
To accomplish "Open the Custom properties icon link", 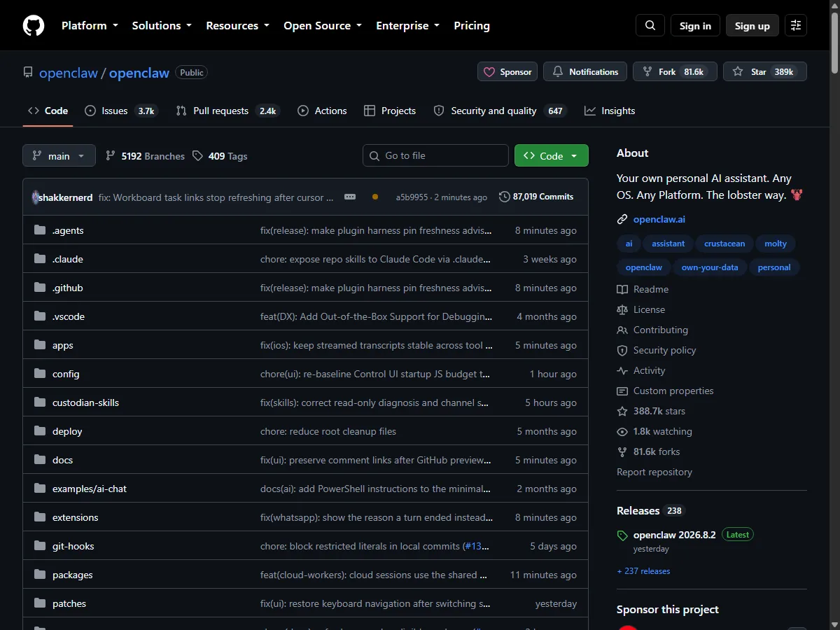I will click(x=665, y=391).
